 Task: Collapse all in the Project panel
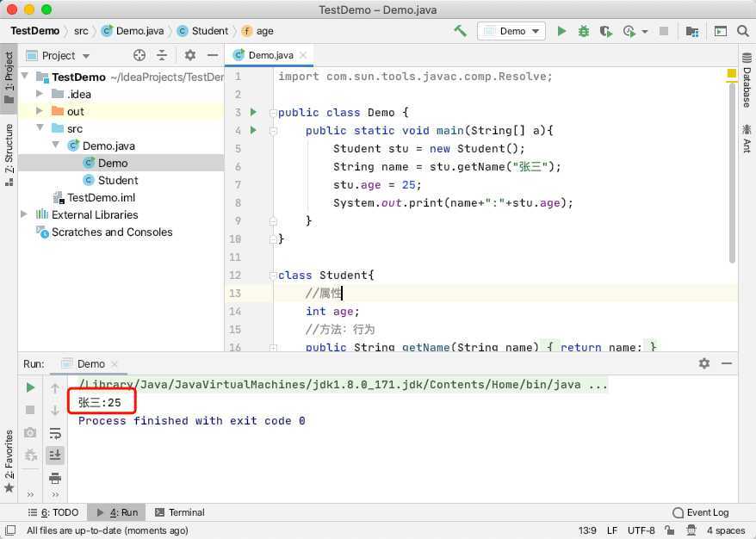tap(162, 55)
